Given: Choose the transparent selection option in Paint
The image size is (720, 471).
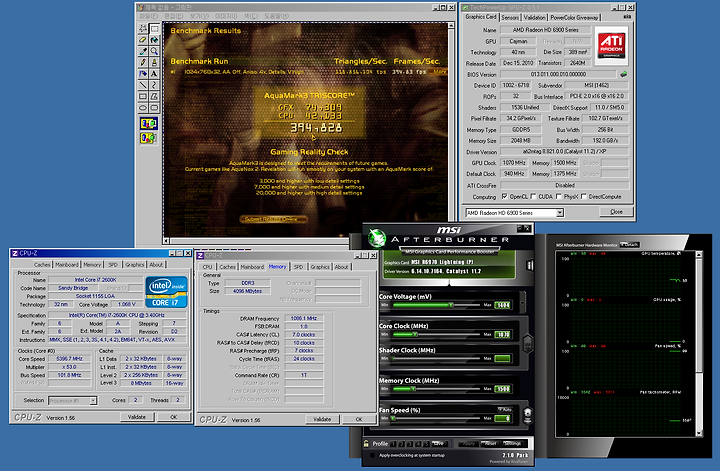Looking at the screenshot, I should 148,137.
